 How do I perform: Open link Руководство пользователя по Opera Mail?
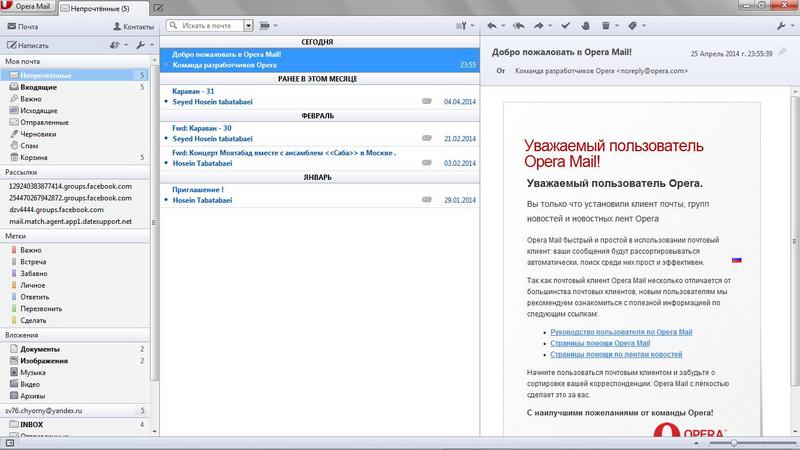[x=621, y=332]
